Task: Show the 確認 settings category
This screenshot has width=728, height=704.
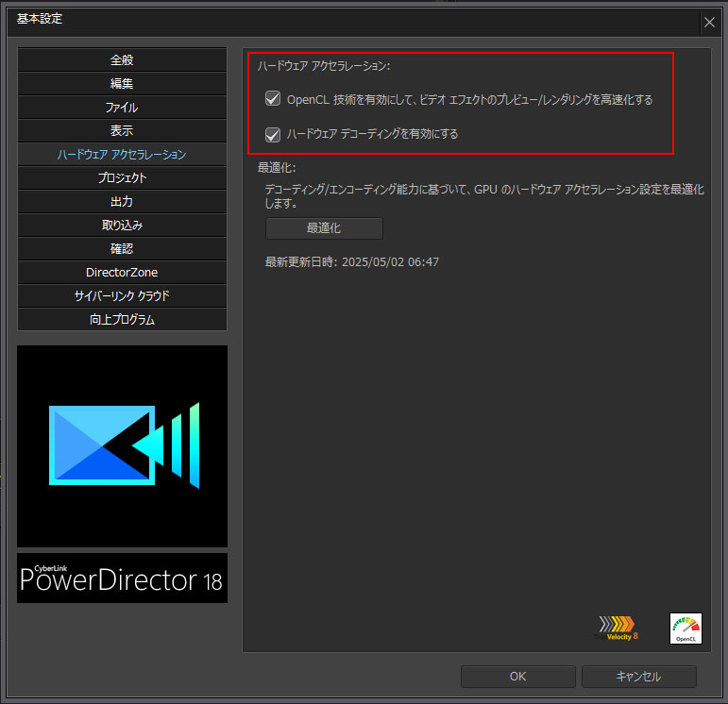Action: pos(122,249)
